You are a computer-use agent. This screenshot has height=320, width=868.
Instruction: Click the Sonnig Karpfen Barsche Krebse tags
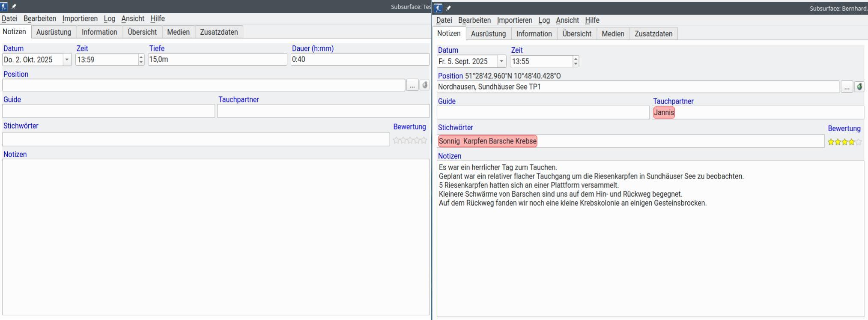(487, 141)
